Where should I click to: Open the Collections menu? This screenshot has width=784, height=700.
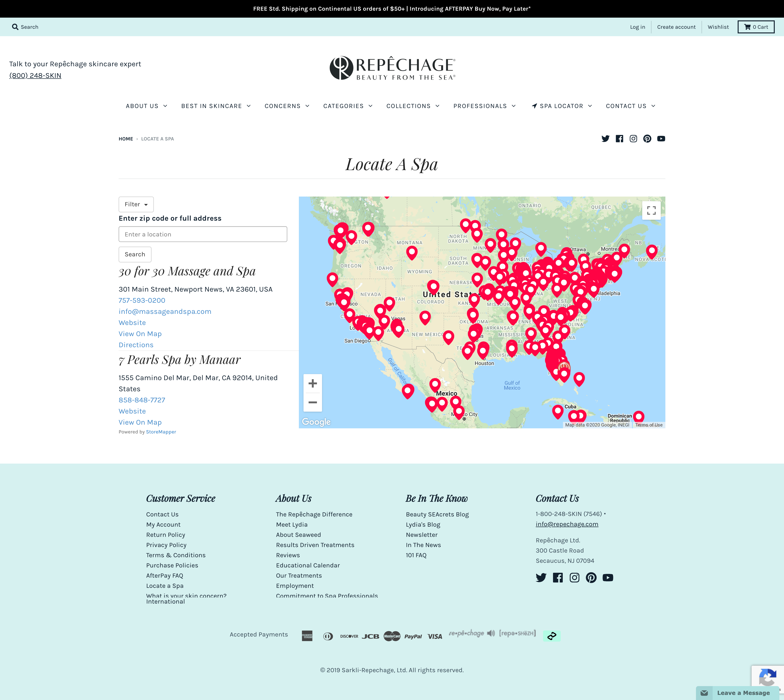[x=413, y=106]
